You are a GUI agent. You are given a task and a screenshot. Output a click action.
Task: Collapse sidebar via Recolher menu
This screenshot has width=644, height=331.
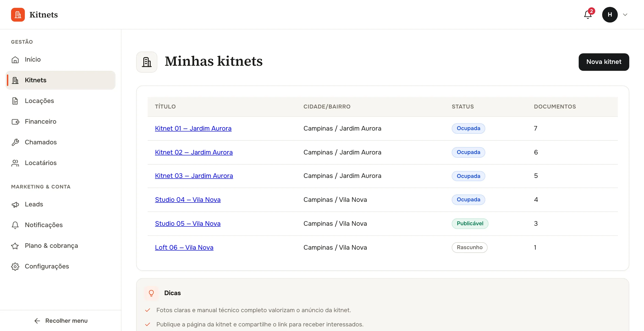point(61,321)
